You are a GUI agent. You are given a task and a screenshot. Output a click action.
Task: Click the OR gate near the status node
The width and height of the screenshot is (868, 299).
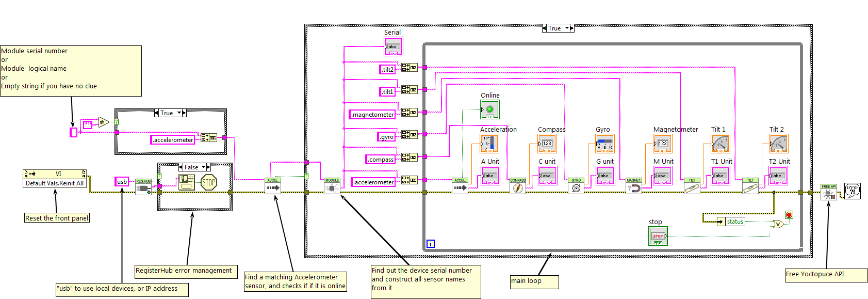point(777,224)
